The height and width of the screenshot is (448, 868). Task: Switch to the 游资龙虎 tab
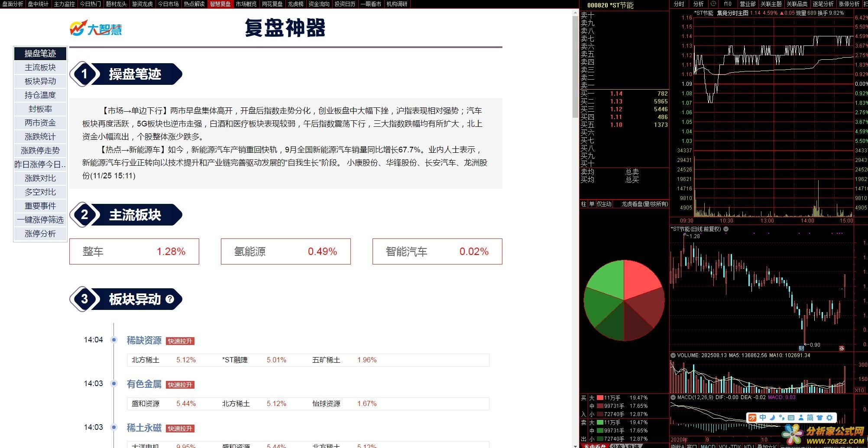142,4
